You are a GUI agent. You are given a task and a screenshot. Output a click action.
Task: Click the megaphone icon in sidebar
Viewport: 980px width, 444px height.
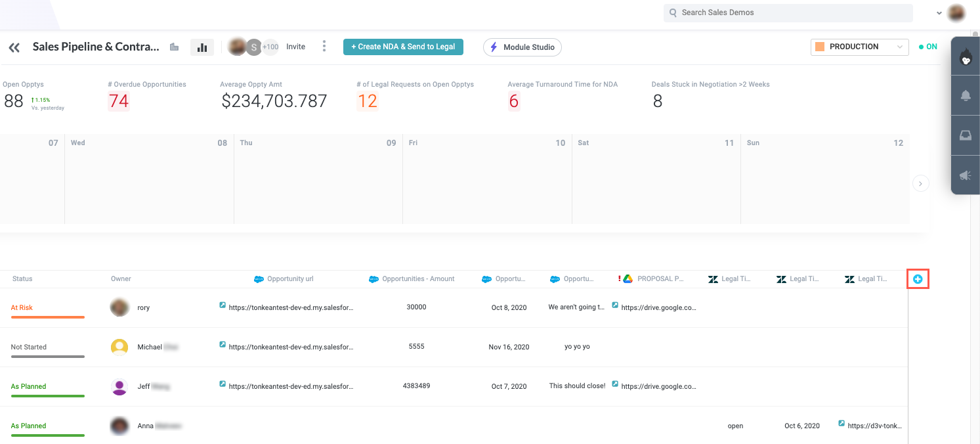pos(966,175)
